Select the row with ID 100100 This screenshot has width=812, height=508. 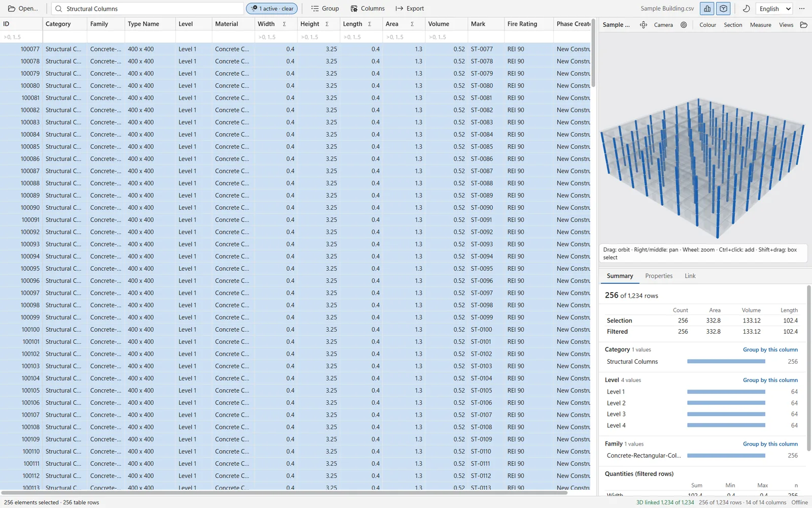(295, 330)
